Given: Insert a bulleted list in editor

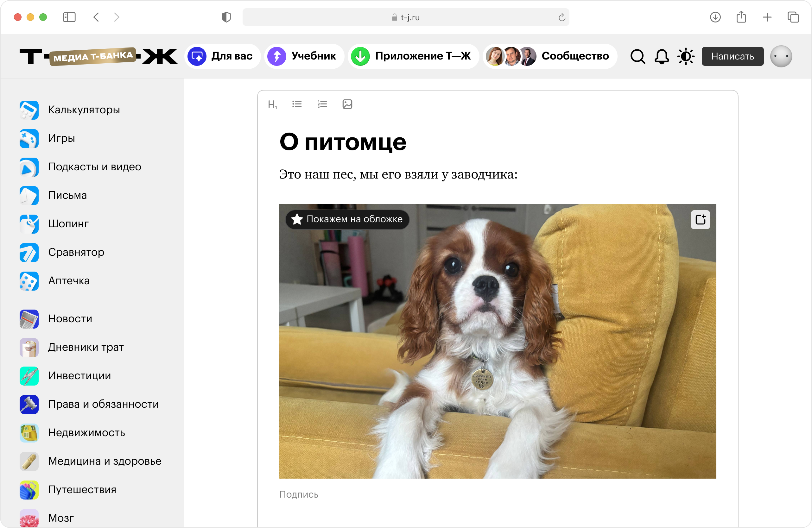Looking at the screenshot, I should pyautogui.click(x=297, y=104).
